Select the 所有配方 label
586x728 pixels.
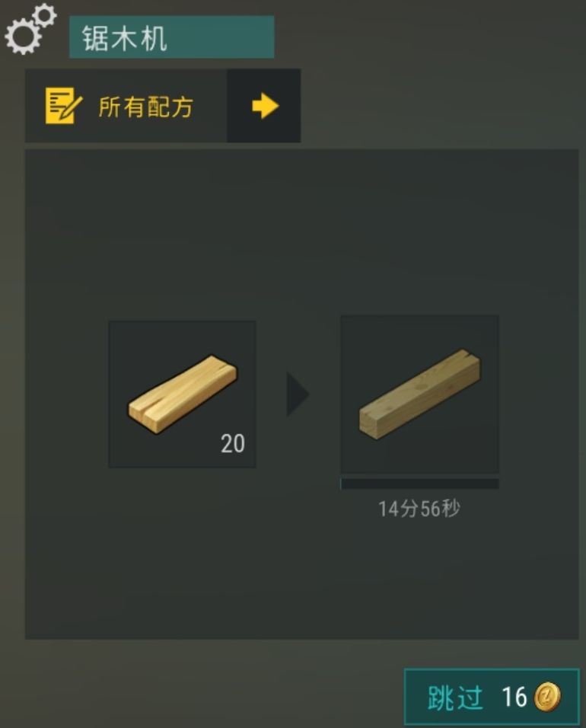145,107
